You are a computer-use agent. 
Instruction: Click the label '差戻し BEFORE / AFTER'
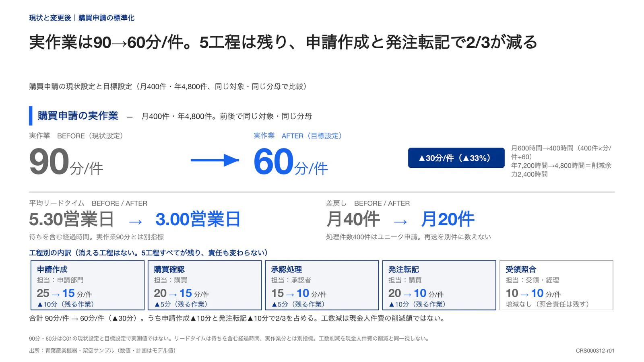coord(368,204)
